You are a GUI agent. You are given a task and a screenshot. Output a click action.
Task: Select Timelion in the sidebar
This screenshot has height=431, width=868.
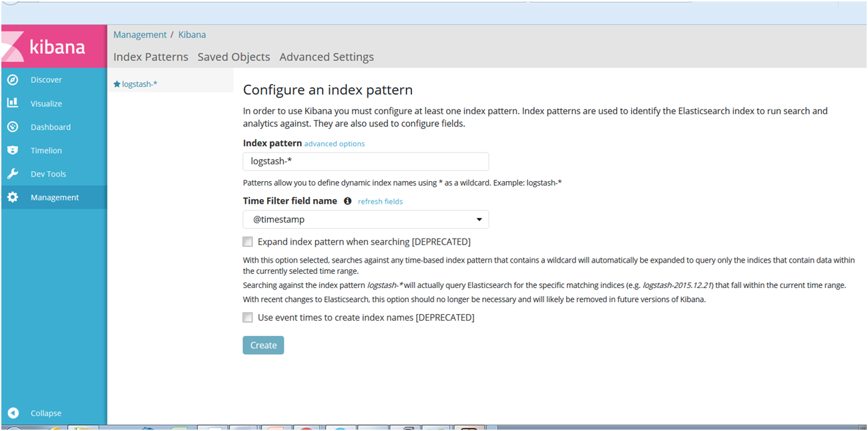point(46,150)
